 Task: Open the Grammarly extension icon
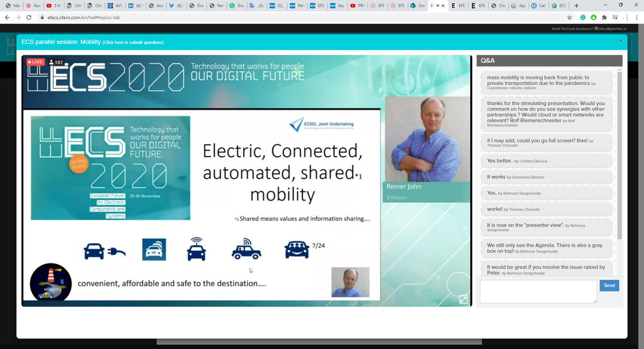tap(582, 17)
